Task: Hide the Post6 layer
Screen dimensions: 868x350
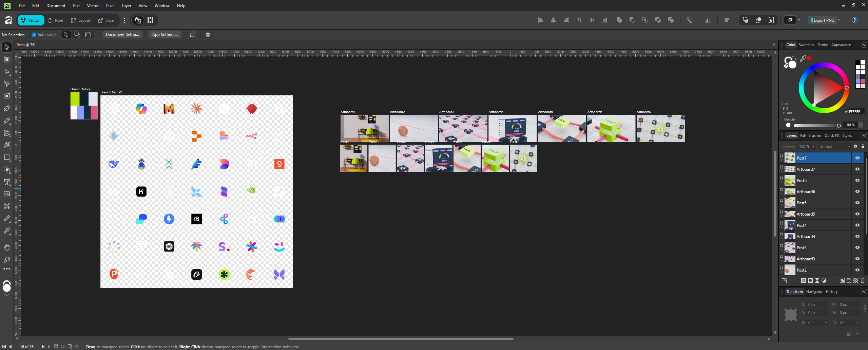Action: pyautogui.click(x=857, y=180)
